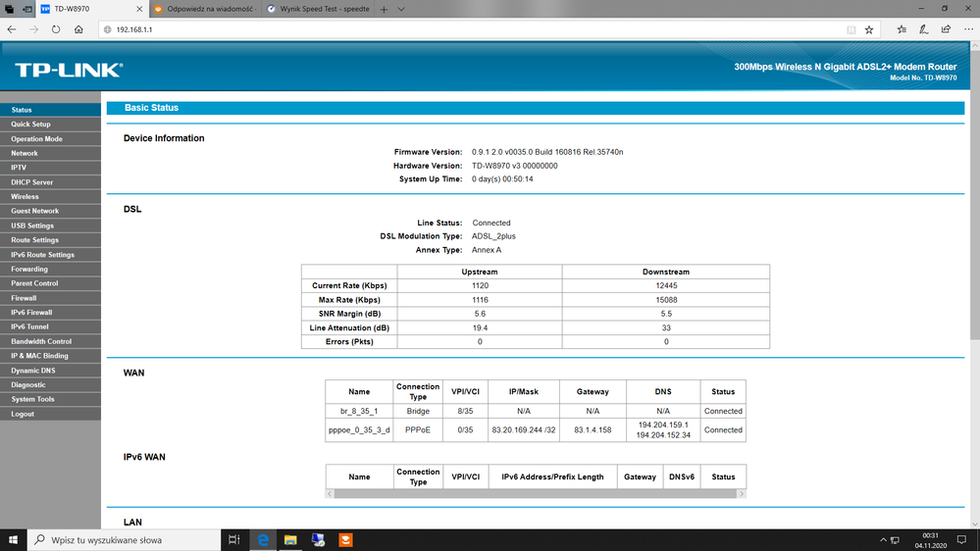Select downstream current rate value 12445
Viewport: 980px width, 551px height.
pos(666,285)
